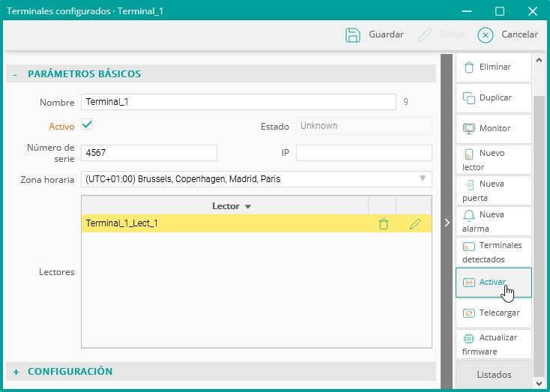550x392 pixels.
Task: Open Terminales detectados
Action: coord(493,252)
